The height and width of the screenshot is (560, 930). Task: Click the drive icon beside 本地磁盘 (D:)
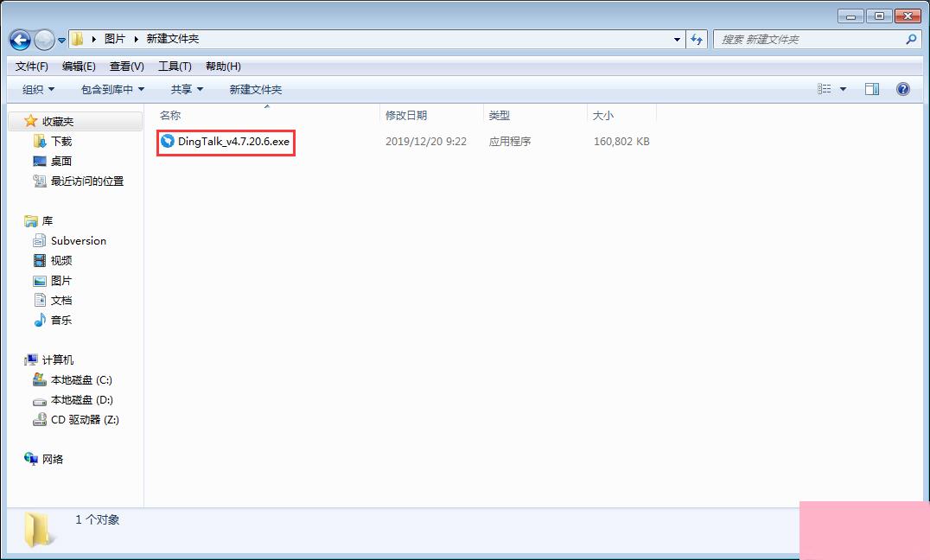[40, 401]
